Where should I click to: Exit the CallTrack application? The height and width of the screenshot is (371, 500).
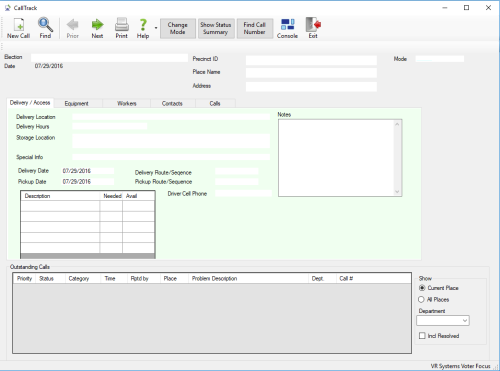(313, 28)
